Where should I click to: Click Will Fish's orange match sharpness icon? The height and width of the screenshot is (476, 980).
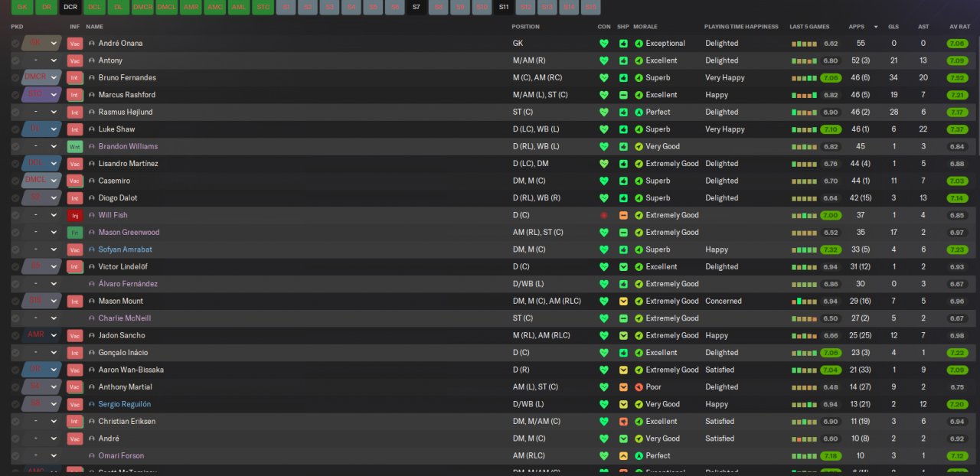pos(623,216)
